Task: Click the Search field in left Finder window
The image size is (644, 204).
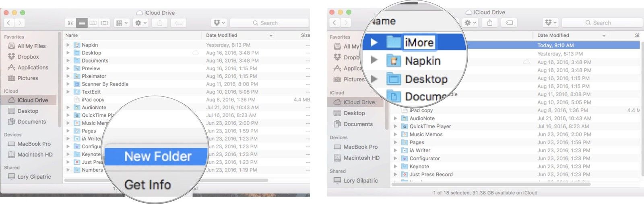Action: pyautogui.click(x=269, y=23)
